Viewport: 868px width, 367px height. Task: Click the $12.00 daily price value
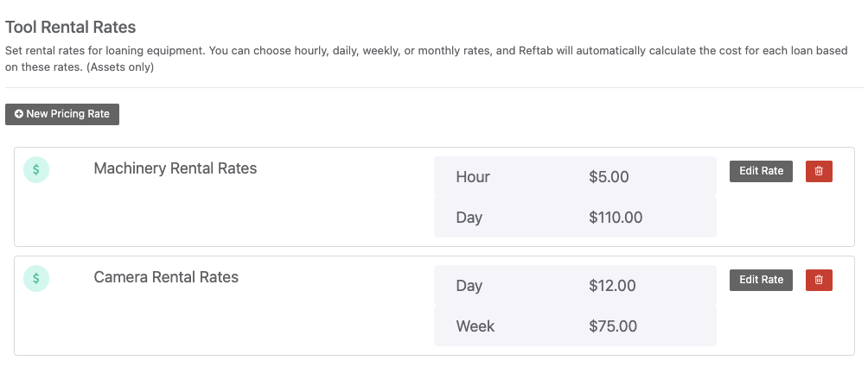point(612,286)
